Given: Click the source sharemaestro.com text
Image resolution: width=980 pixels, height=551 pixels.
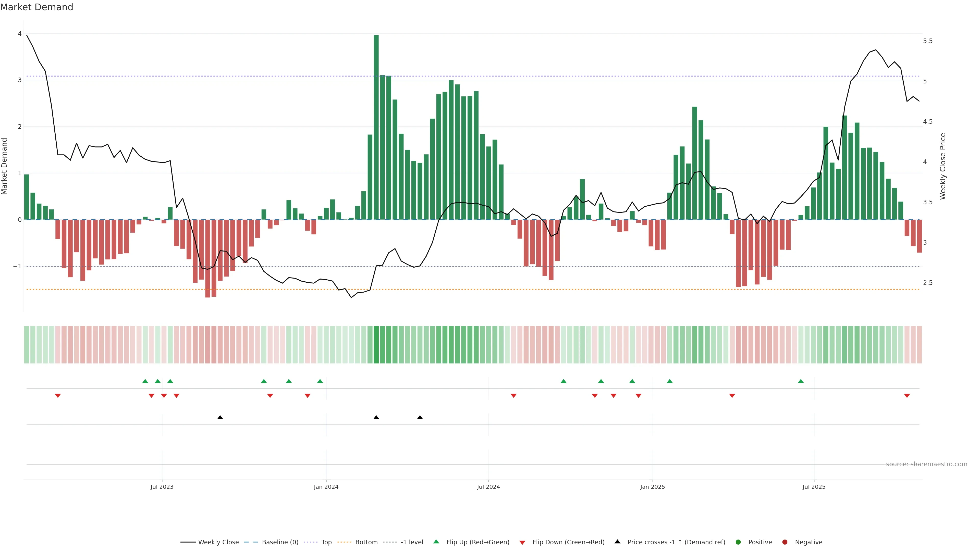Looking at the screenshot, I should point(926,464).
